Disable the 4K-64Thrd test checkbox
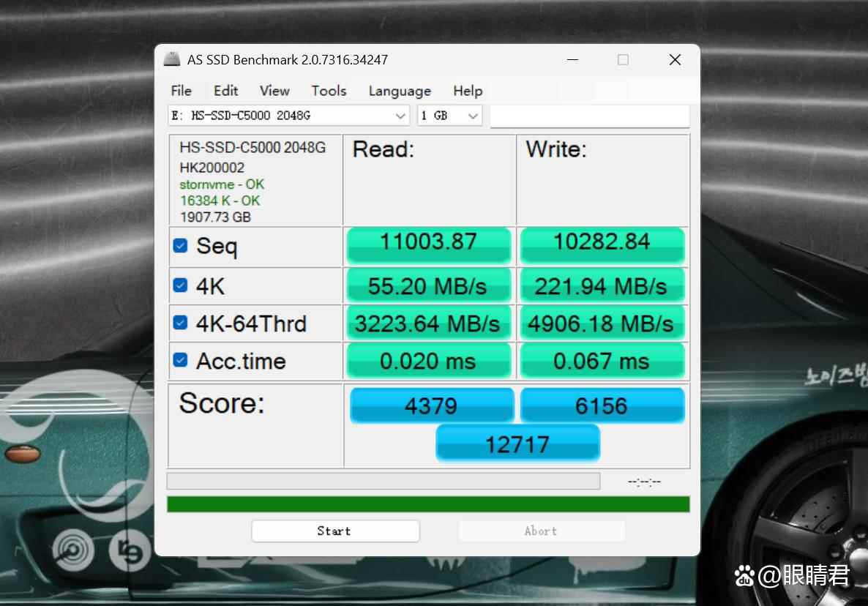The width and height of the screenshot is (868, 606). [x=180, y=323]
